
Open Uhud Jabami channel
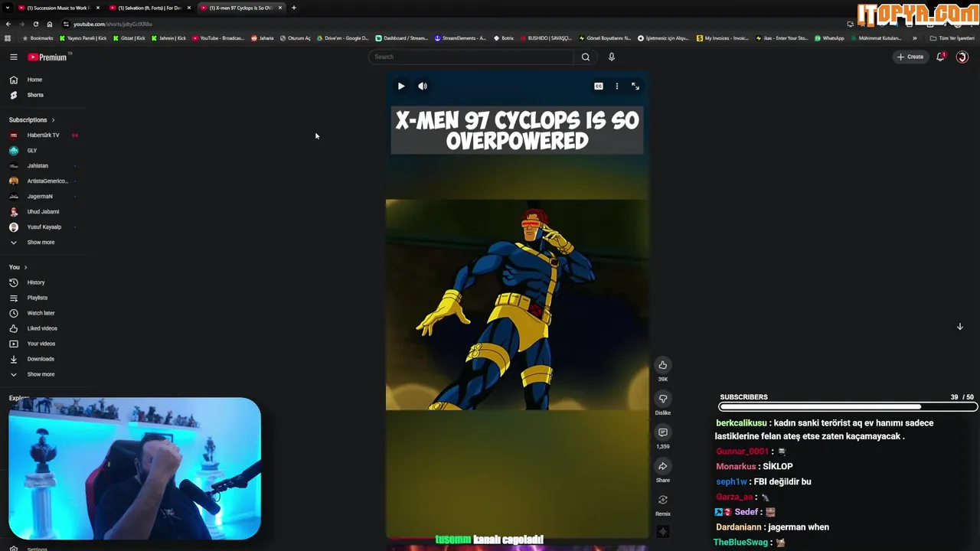click(43, 211)
